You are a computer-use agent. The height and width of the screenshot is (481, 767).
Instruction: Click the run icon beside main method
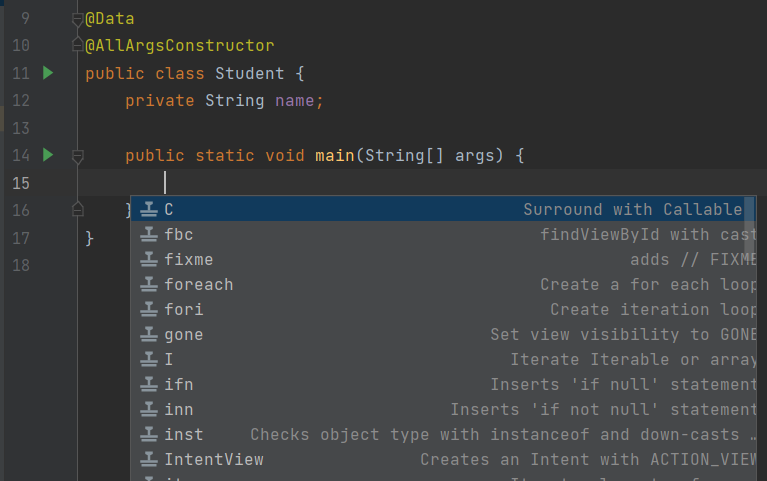click(x=47, y=155)
